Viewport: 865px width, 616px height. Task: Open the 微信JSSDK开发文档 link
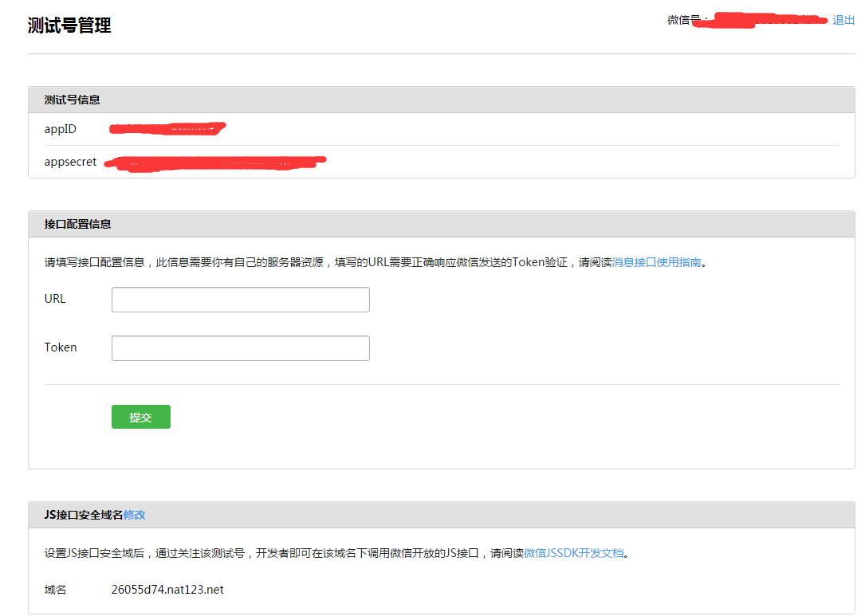pos(573,553)
